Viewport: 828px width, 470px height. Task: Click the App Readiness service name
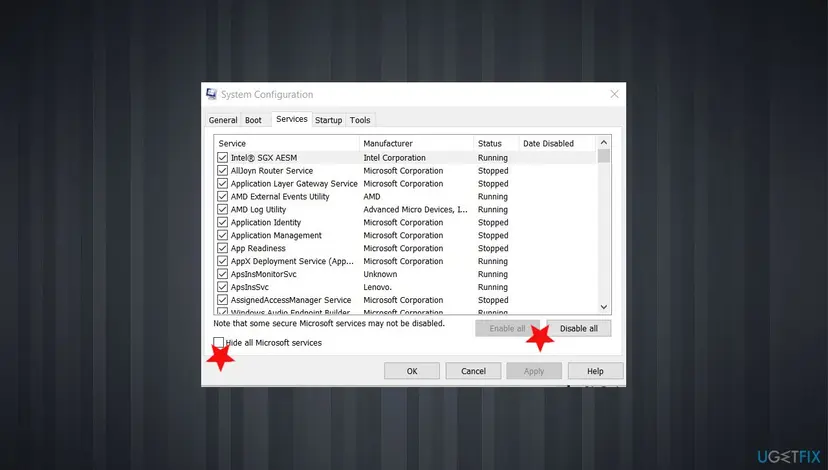coord(258,248)
